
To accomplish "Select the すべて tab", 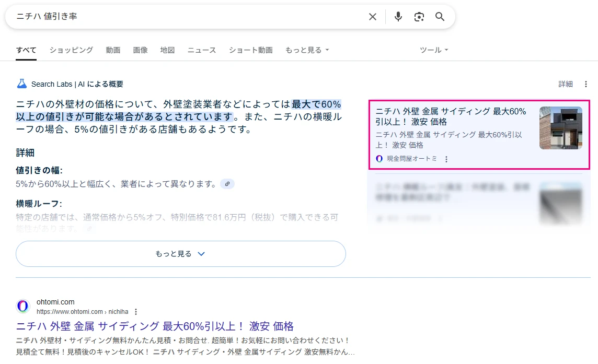I will point(26,50).
